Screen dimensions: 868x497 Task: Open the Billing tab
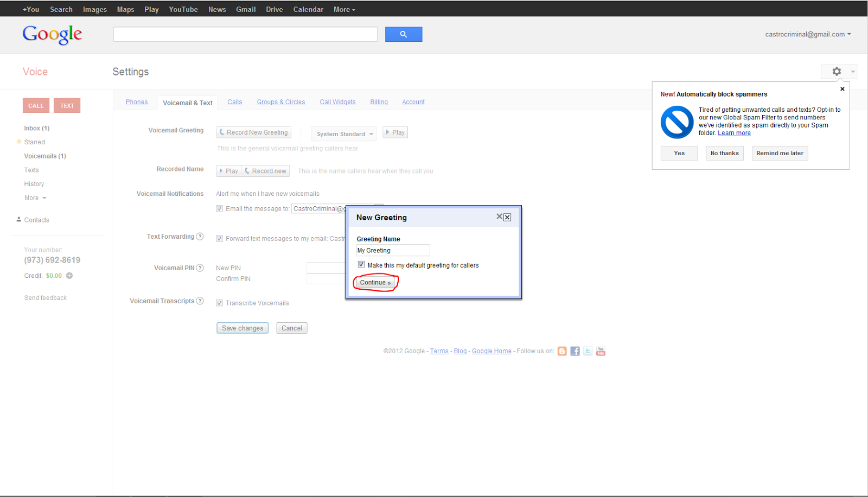tap(379, 102)
